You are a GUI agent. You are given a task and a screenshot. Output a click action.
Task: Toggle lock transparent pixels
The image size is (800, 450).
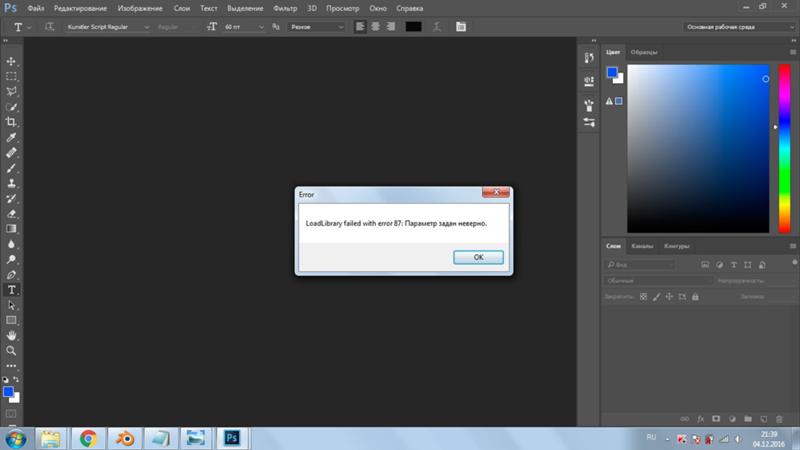(643, 296)
